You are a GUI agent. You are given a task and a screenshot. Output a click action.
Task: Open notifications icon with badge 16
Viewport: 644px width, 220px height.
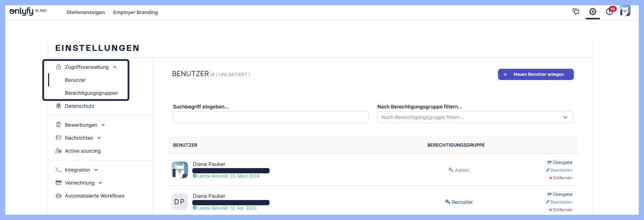[x=610, y=12]
